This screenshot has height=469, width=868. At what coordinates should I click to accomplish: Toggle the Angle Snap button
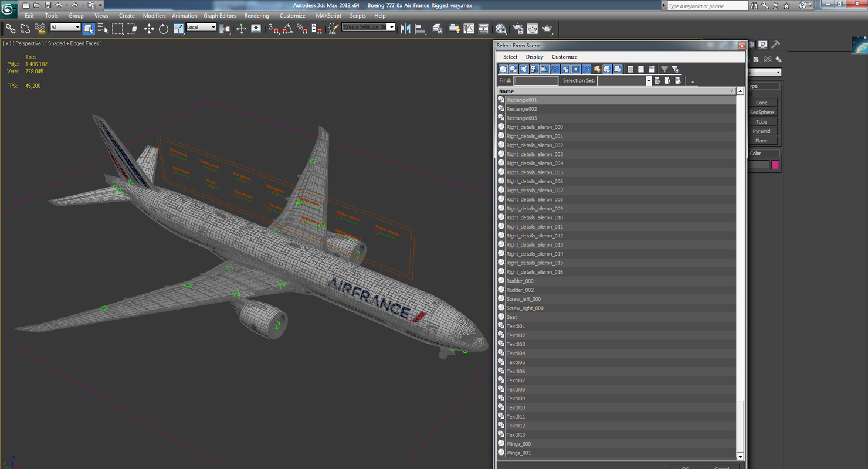pos(288,28)
